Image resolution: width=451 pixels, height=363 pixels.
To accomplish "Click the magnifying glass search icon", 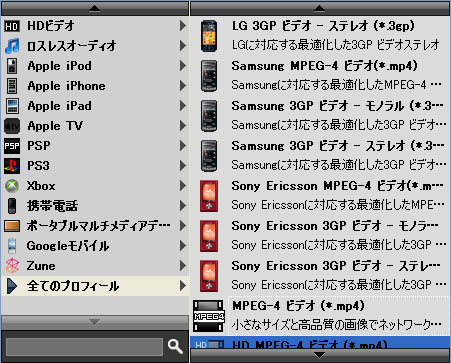I will click(175, 347).
